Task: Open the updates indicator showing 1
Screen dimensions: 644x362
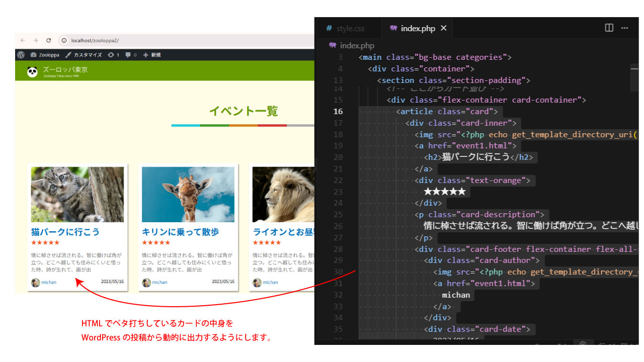Action: (x=113, y=55)
